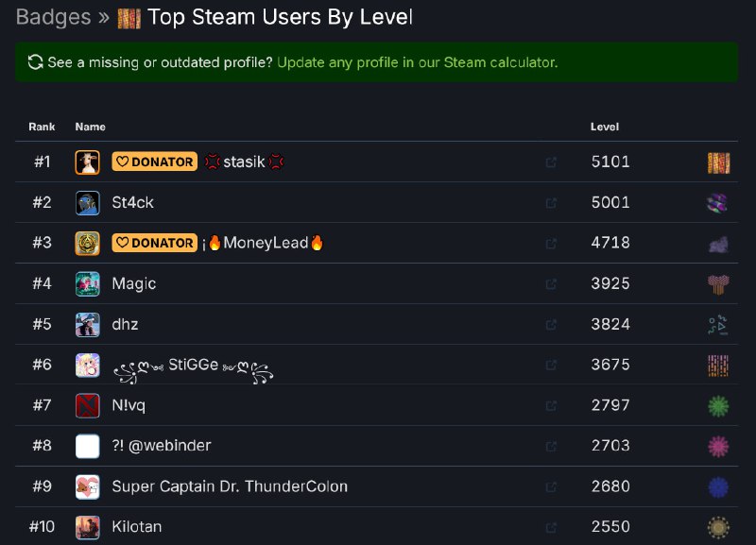Click the level 3925 badge icon for Magic

(x=718, y=284)
